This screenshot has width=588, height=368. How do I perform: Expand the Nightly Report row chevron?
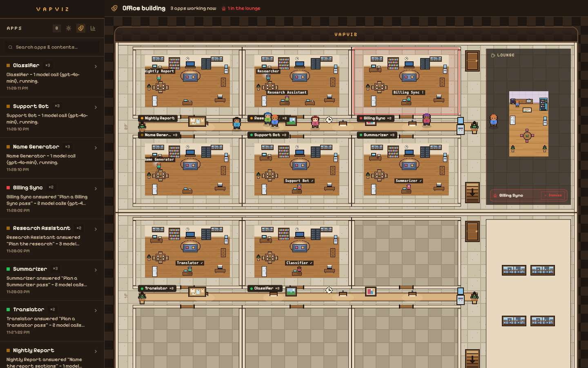96,351
